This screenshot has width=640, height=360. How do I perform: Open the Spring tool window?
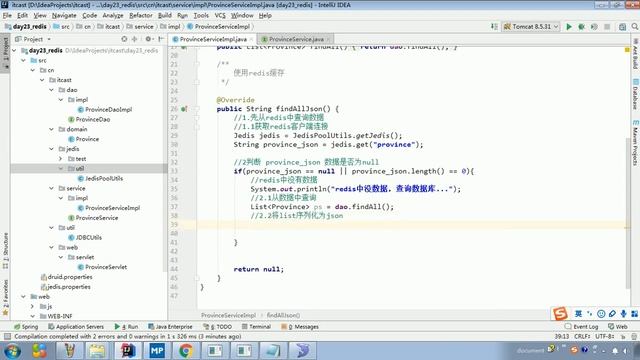point(26,327)
